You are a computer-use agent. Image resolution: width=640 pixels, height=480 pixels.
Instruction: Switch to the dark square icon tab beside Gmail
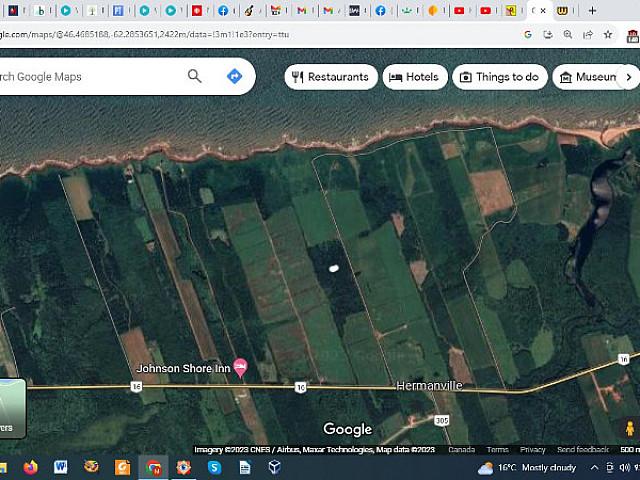354,11
